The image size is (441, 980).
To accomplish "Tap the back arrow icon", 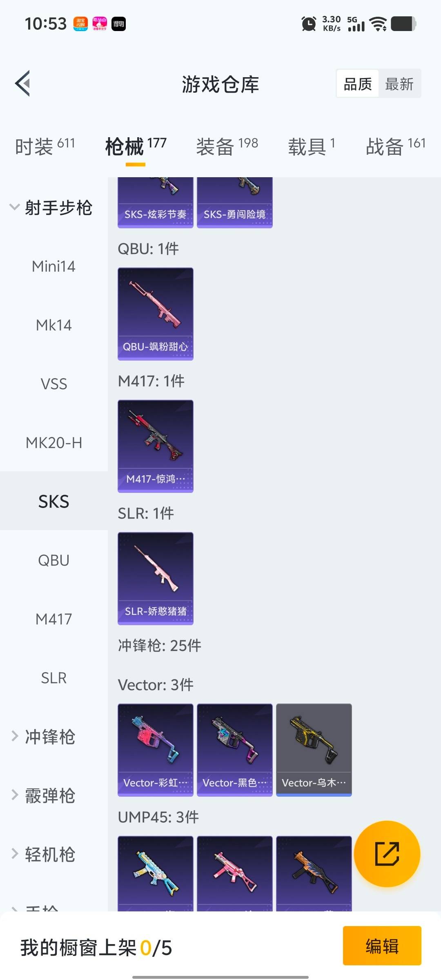I will pyautogui.click(x=23, y=83).
